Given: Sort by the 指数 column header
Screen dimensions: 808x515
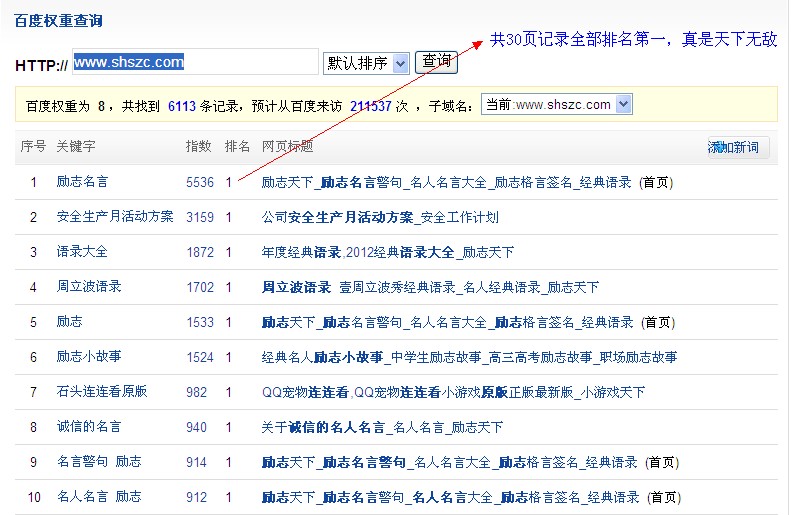Looking at the screenshot, I should pyautogui.click(x=199, y=147).
